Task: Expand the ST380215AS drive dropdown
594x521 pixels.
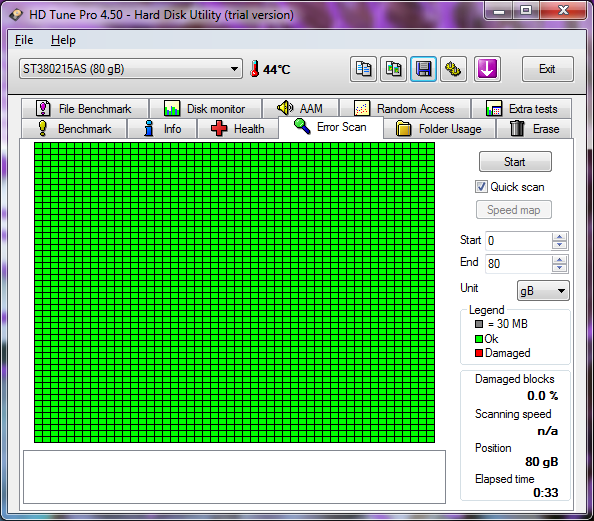Action: click(131, 69)
